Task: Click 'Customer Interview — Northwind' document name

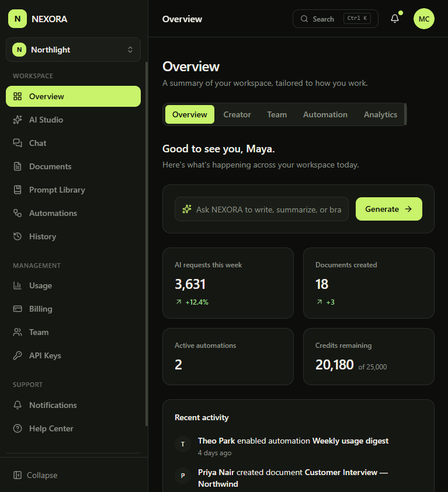Action: coord(293,478)
